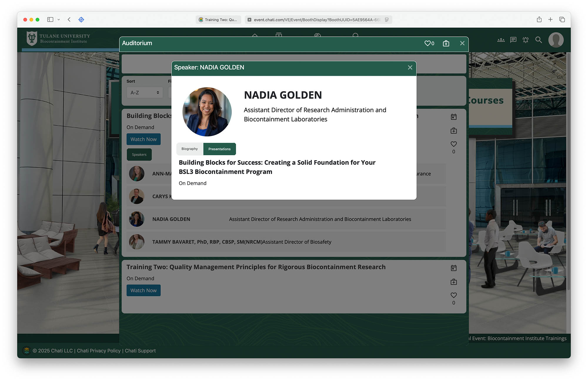
Task: Like the Building Blocks session heart
Action: pyautogui.click(x=453, y=144)
